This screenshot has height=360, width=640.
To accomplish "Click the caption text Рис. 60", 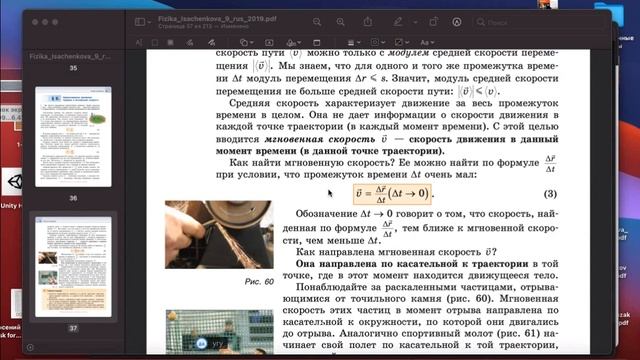I will (259, 282).
